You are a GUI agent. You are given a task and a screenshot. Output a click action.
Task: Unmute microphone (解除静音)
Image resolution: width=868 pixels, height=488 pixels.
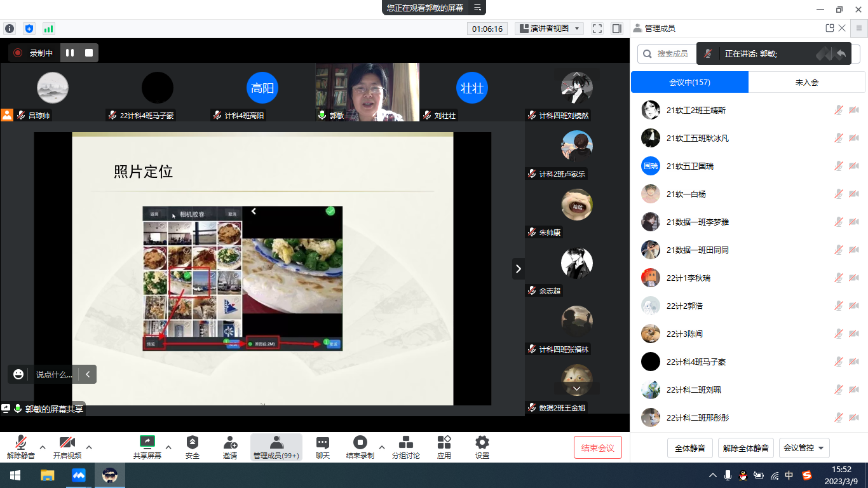21,447
